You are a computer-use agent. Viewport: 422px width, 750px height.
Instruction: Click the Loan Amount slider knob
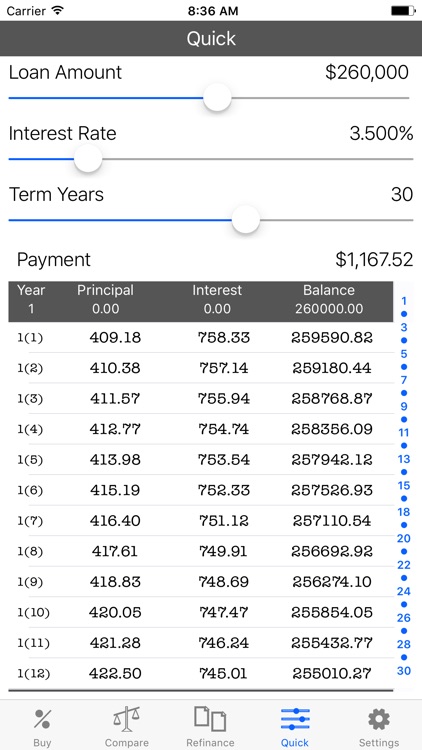point(217,98)
